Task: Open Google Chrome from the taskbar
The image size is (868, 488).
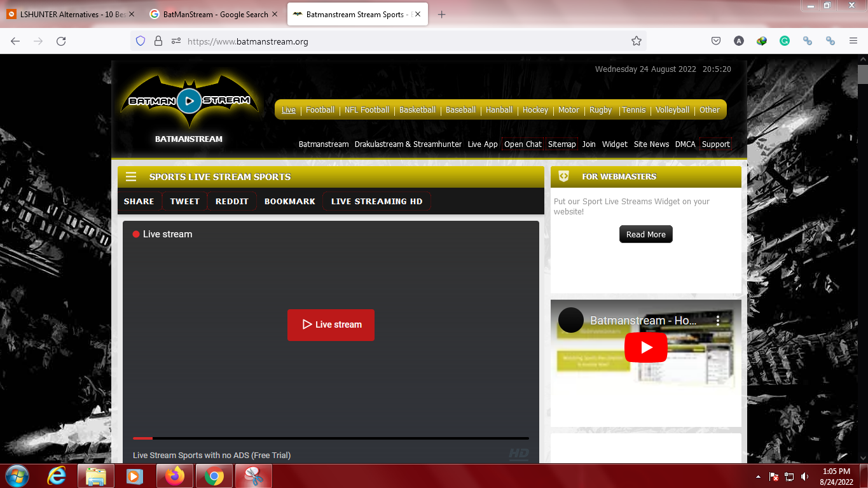Action: [214, 476]
